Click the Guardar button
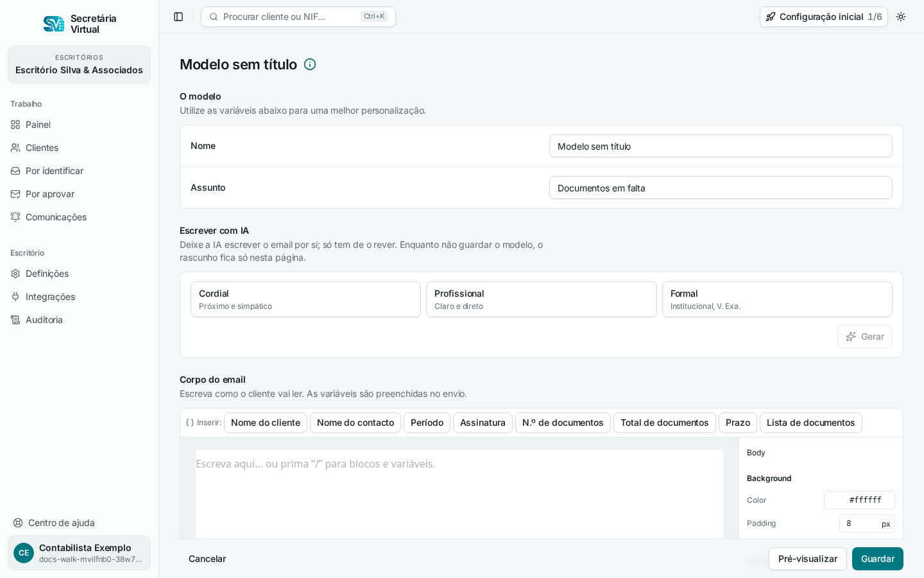Screen dimensions: 924x578 point(877,559)
